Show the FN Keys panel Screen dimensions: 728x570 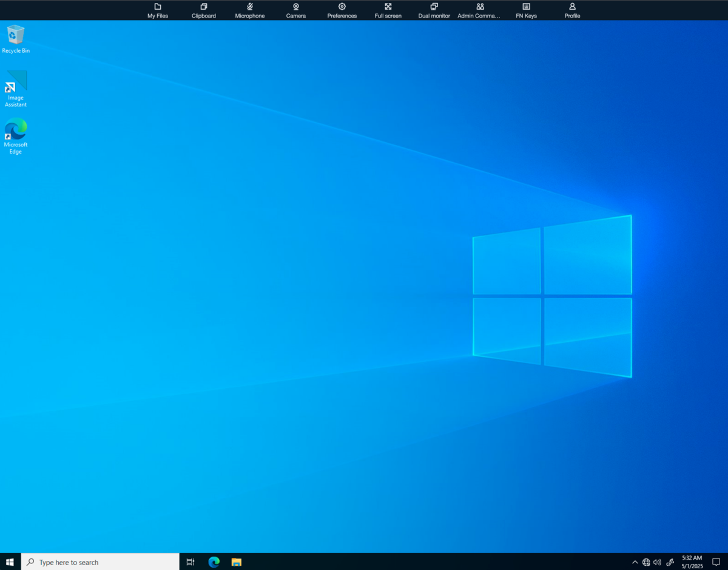click(x=526, y=10)
